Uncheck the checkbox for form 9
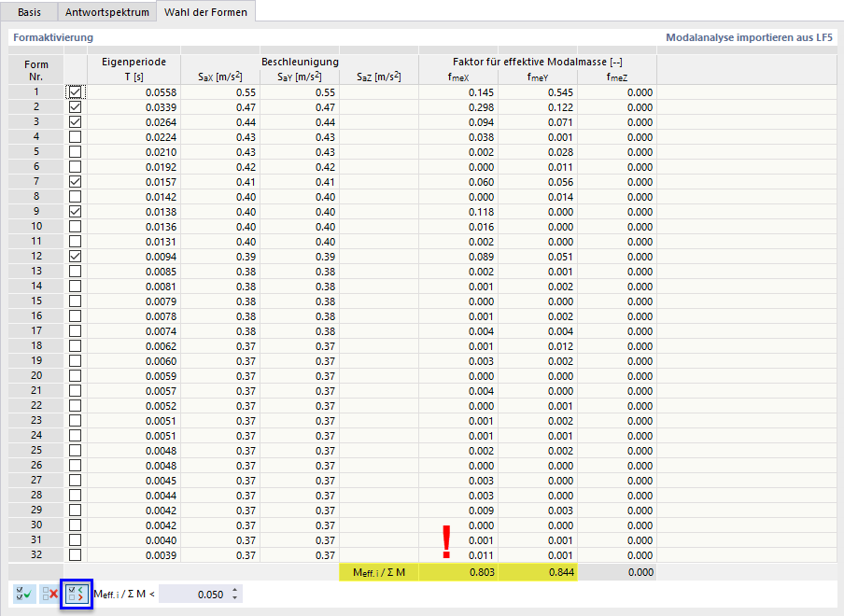The width and height of the screenshot is (844, 616). [x=76, y=212]
